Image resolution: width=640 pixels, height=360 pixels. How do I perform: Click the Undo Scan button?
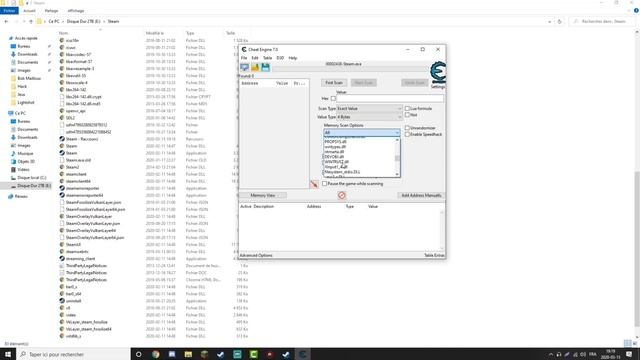[x=415, y=83]
